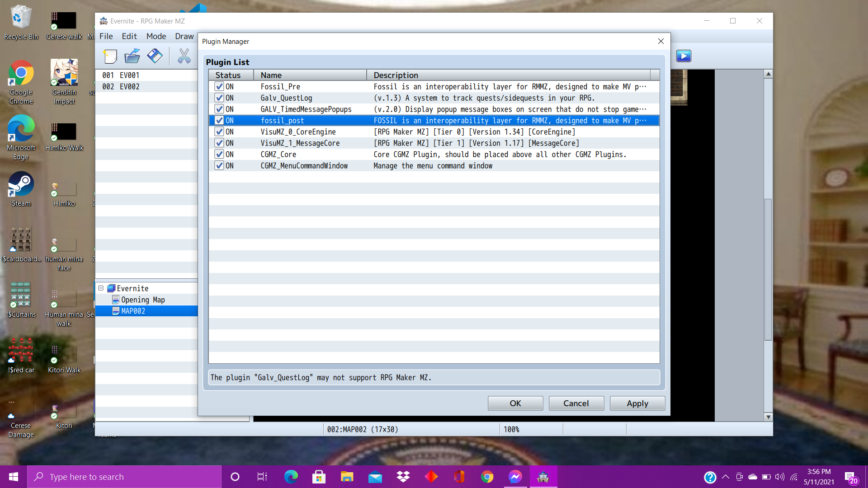Viewport: 868px width, 488px height.
Task: Close the Plugin Manager dialog
Action: click(661, 41)
